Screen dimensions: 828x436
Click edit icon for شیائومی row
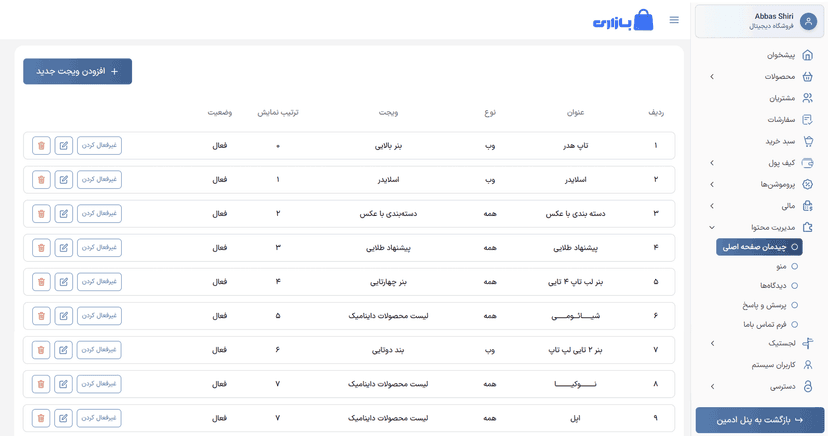pos(64,316)
